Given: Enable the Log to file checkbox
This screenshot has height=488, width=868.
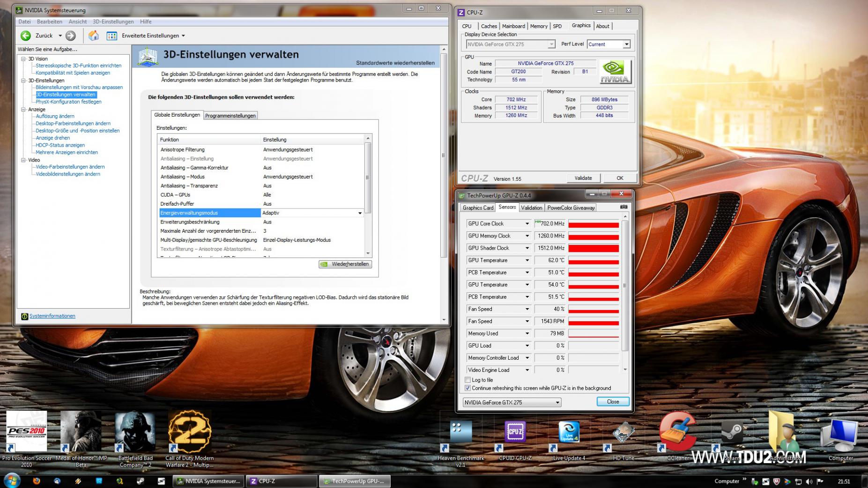Looking at the screenshot, I should click(x=467, y=380).
